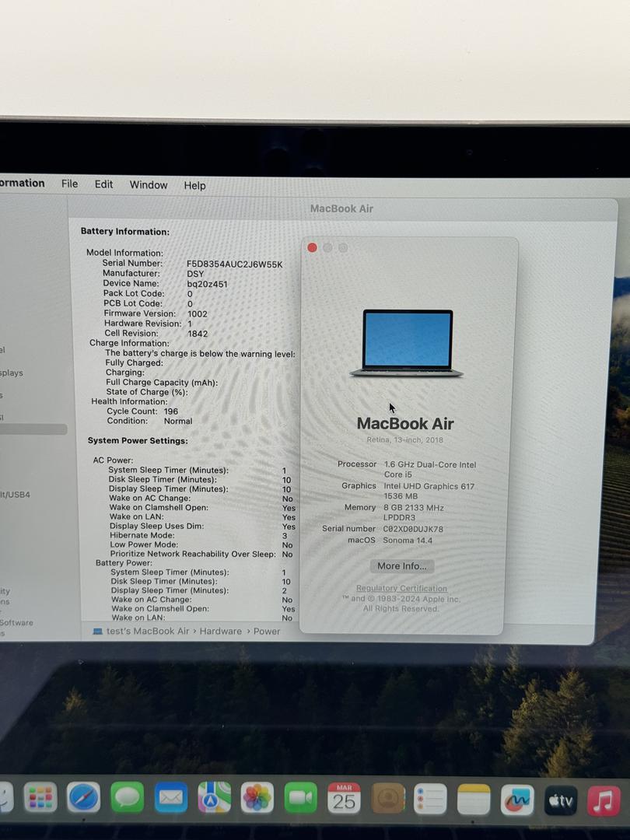Select Hardware in the path bar
Image resolution: width=630 pixels, height=840 pixels.
coord(221,631)
